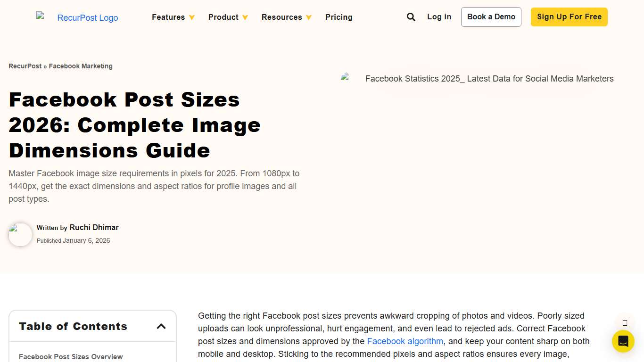Click the Sign Up For Free button
This screenshot has width=644, height=362.
point(569,16)
